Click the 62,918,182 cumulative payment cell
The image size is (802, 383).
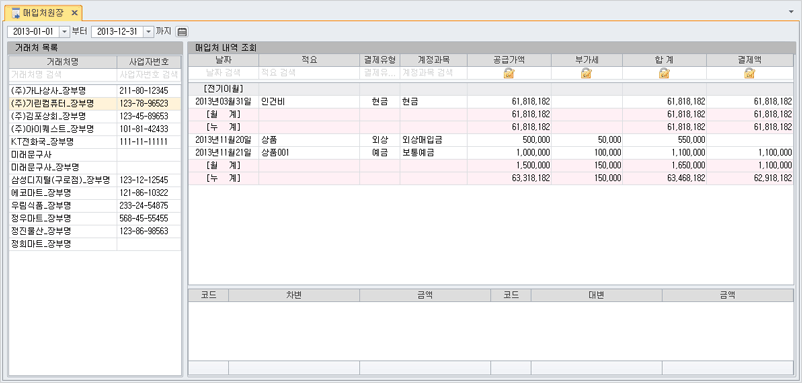(750, 178)
